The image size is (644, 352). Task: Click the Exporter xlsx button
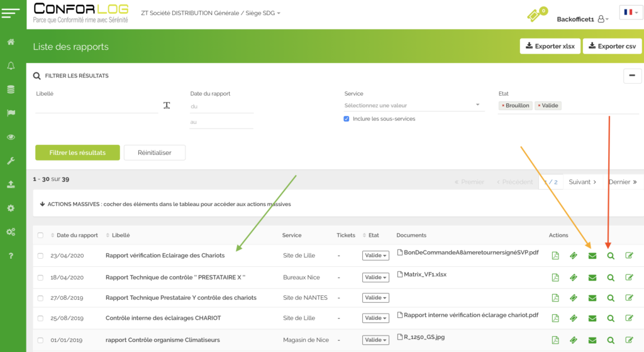(x=550, y=47)
